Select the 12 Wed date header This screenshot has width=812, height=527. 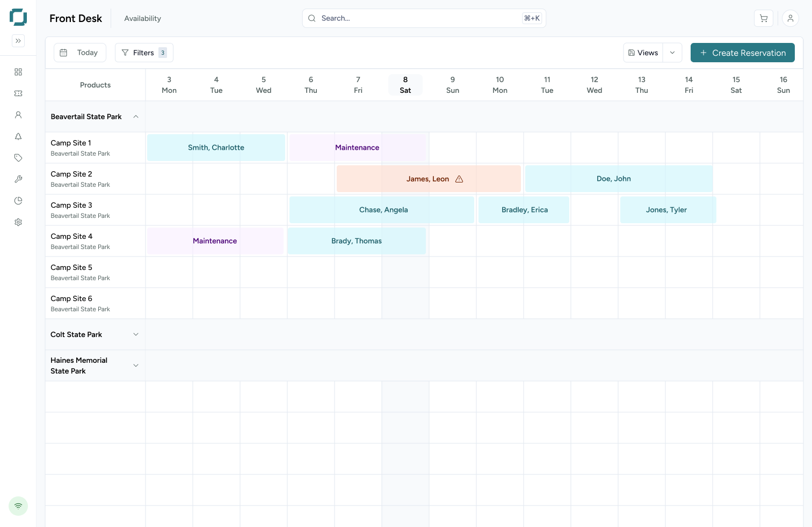click(x=595, y=85)
